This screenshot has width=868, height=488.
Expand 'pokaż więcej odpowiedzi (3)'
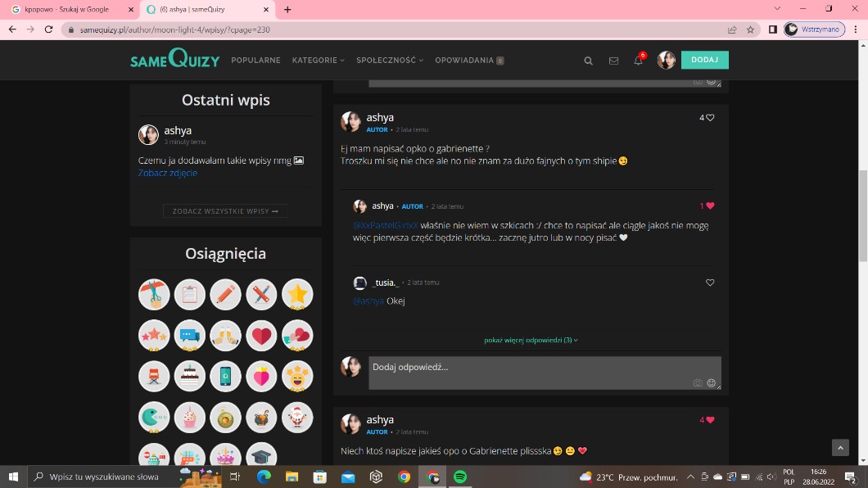[x=531, y=340]
